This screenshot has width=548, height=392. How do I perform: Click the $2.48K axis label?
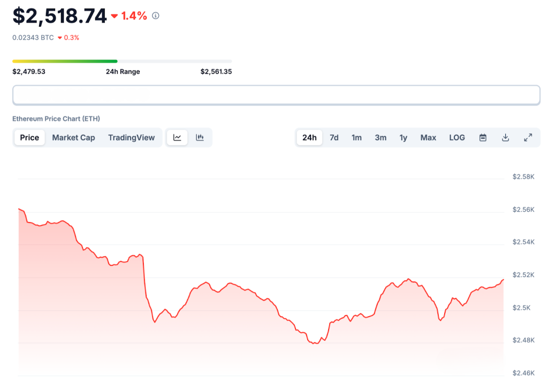tap(523, 340)
